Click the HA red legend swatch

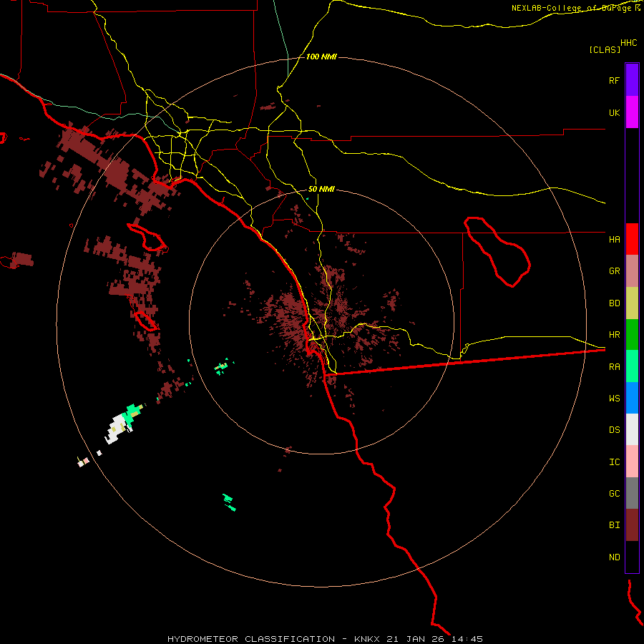pos(632,239)
